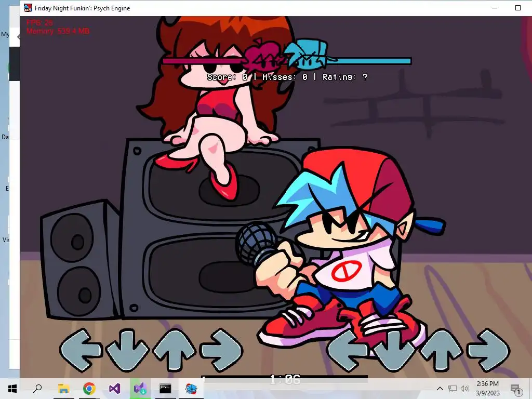Click the red side of the health bar
Screen dimensions: 532x399
(204, 61)
